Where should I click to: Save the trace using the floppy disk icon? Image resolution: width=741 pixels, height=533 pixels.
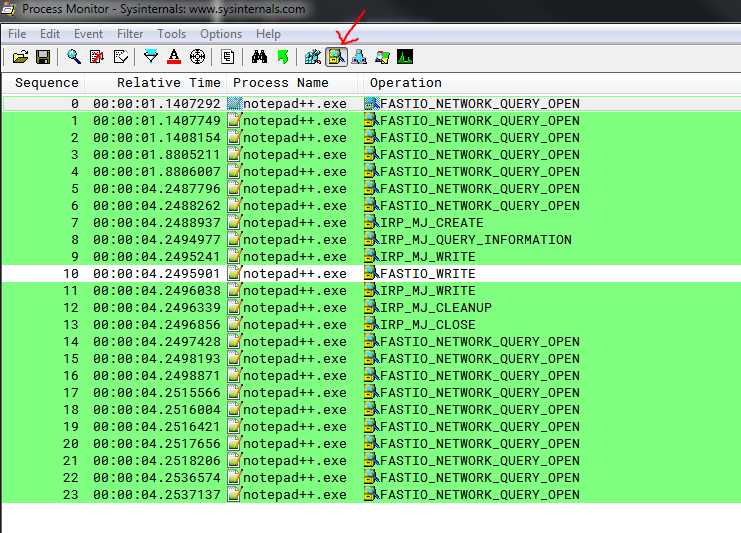[x=43, y=57]
